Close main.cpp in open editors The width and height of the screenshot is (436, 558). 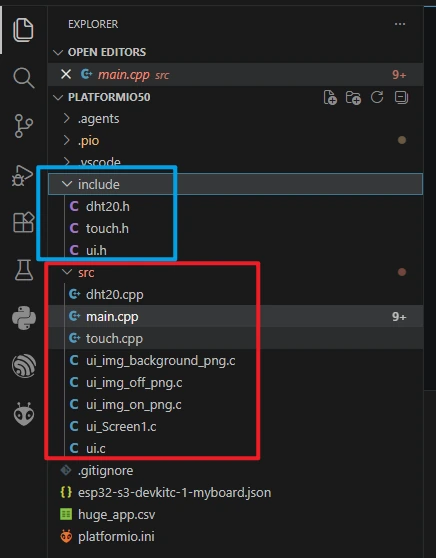[x=66, y=74]
